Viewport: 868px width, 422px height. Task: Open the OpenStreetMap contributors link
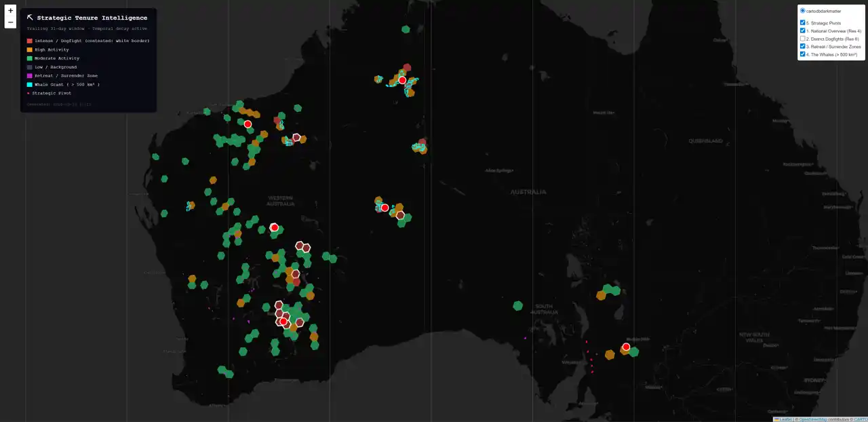tap(813, 419)
